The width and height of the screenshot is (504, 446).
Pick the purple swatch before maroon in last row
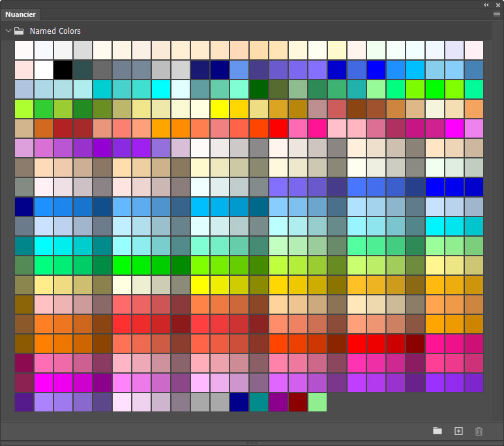[x=278, y=402]
